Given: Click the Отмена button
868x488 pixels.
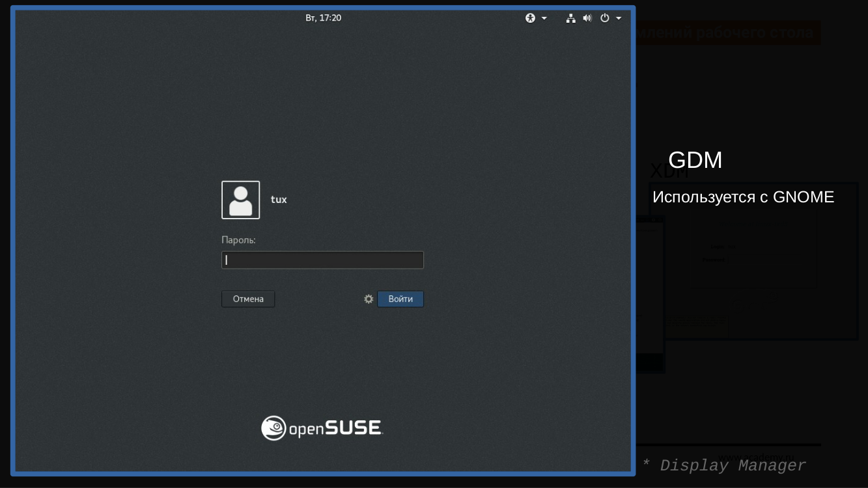Looking at the screenshot, I should (248, 299).
